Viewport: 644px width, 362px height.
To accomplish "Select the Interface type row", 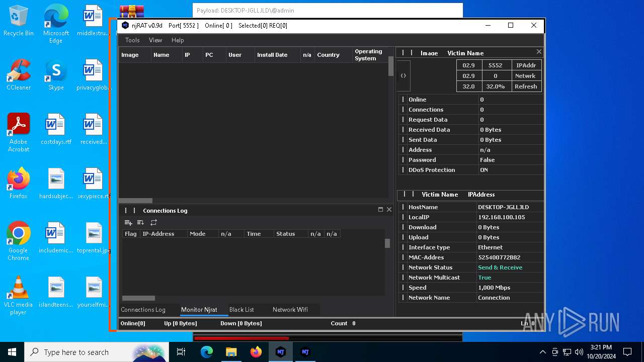I will coord(471,247).
